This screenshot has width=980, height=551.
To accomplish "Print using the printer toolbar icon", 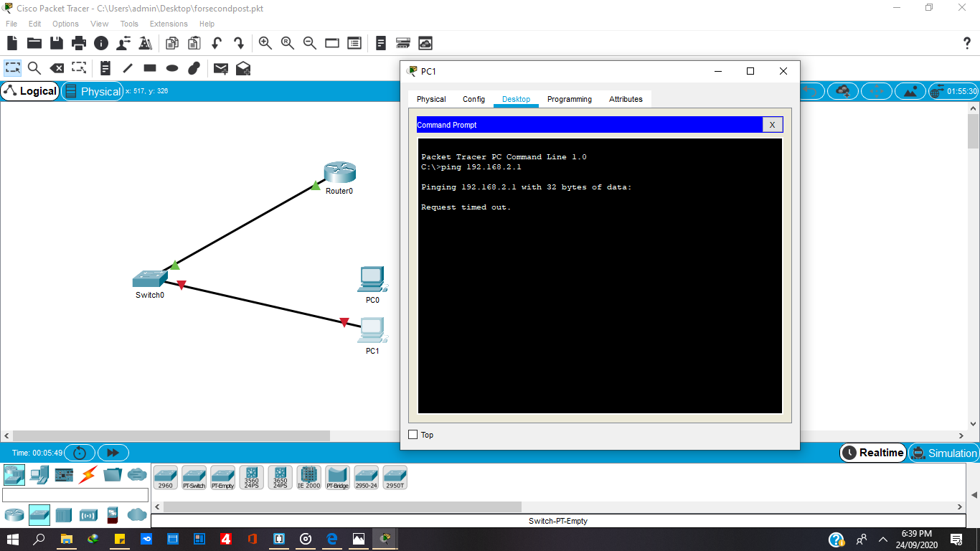I will tap(79, 43).
